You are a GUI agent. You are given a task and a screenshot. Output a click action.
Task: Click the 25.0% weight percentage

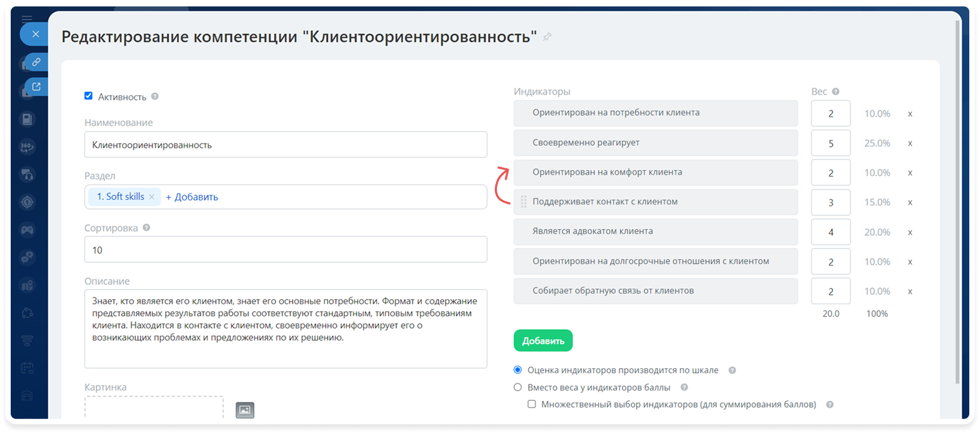(x=877, y=143)
